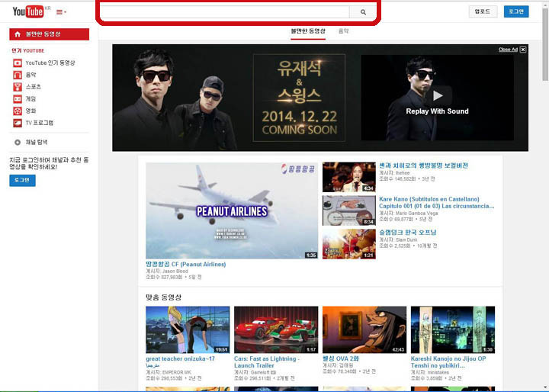This screenshot has width=549, height=392.
Task: Open the 1:21 Slam Dunk thumbnail
Action: (x=349, y=244)
